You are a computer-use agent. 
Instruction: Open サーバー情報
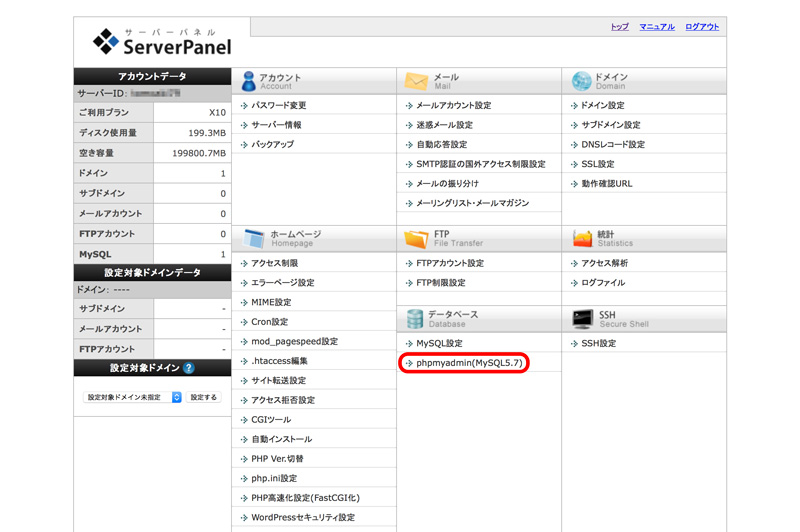coord(276,125)
